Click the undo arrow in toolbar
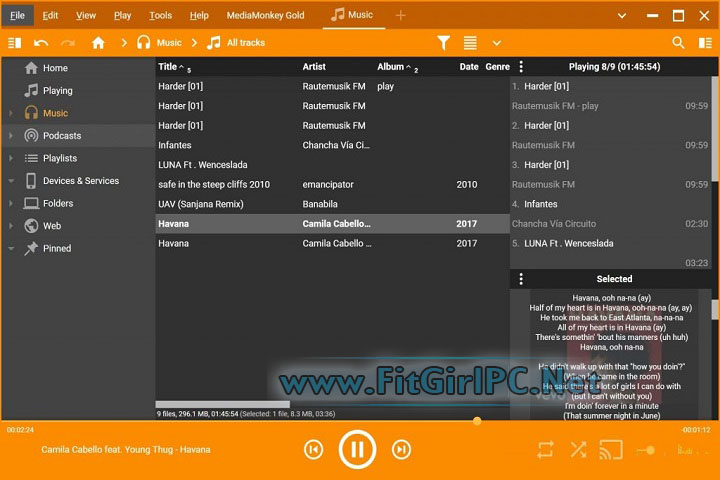720x480 pixels. (x=41, y=43)
